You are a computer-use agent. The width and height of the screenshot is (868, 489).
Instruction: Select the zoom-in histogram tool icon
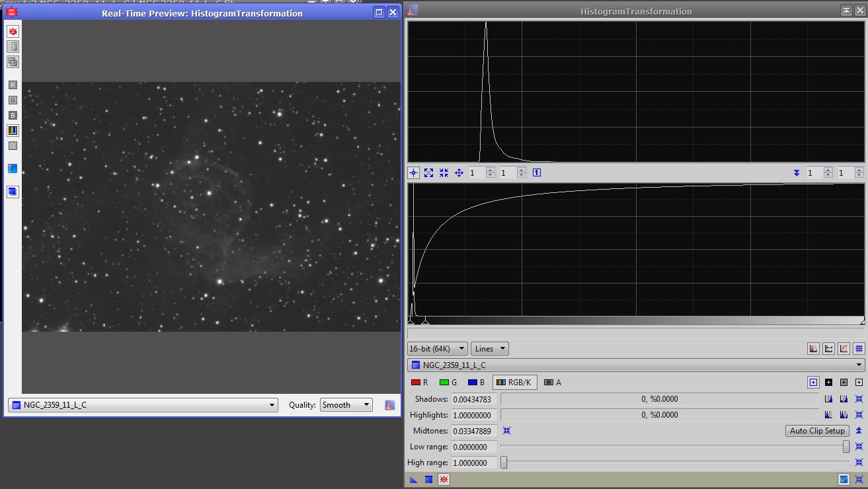tap(428, 172)
